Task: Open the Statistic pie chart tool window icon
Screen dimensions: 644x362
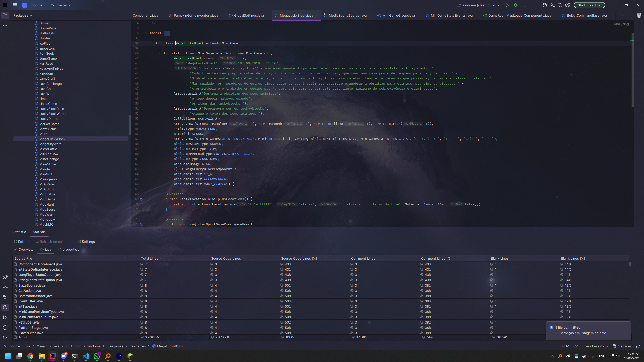Action: (x=5, y=307)
